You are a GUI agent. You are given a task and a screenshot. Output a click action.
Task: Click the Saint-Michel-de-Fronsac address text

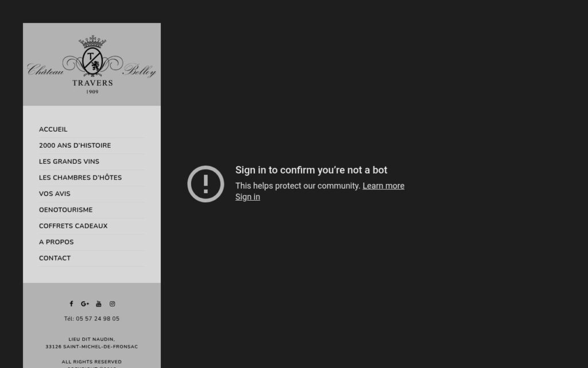click(x=92, y=347)
